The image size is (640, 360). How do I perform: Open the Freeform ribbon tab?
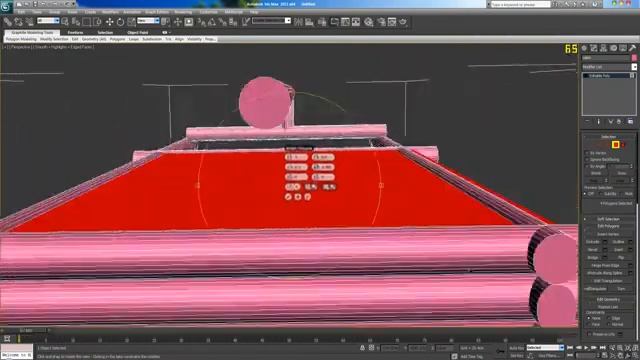pyautogui.click(x=76, y=32)
